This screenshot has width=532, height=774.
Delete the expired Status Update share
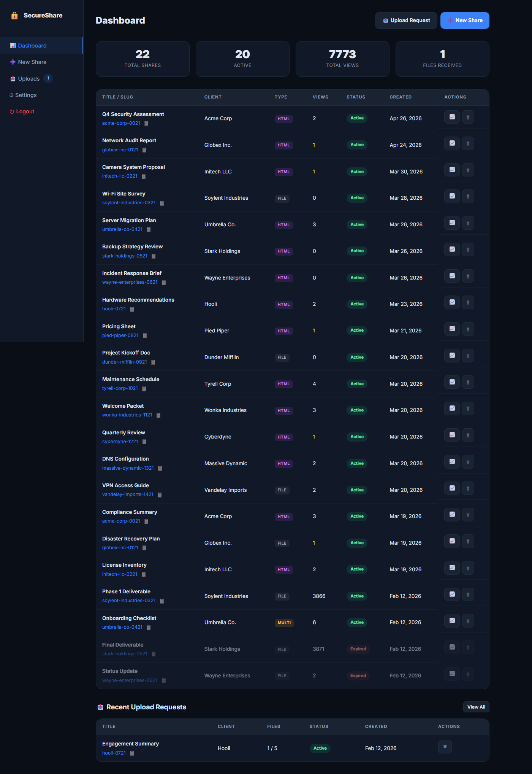click(468, 674)
